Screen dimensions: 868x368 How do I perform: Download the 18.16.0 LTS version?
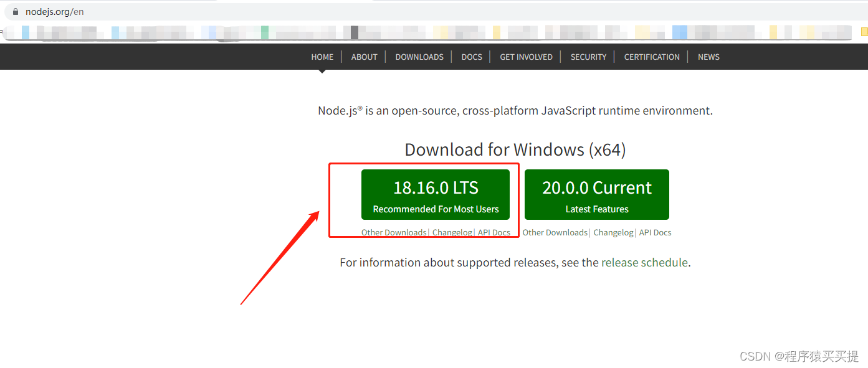pyautogui.click(x=436, y=194)
